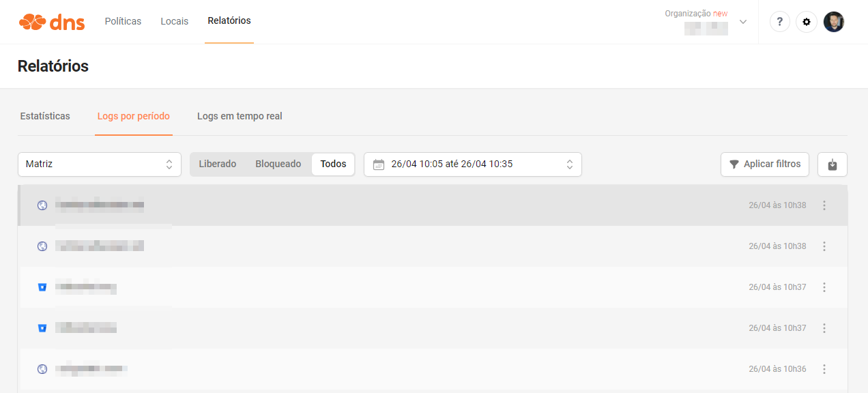Open the Locais navigation link
Screen dimensions: 868x393
(174, 21)
